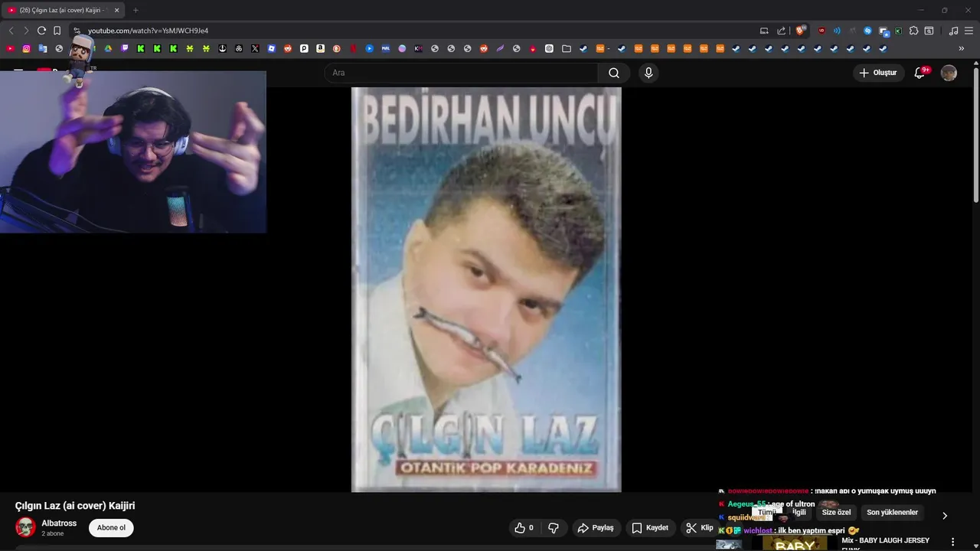Open the sidebar search panel extension icon
The image size is (980, 551).
point(929,31)
